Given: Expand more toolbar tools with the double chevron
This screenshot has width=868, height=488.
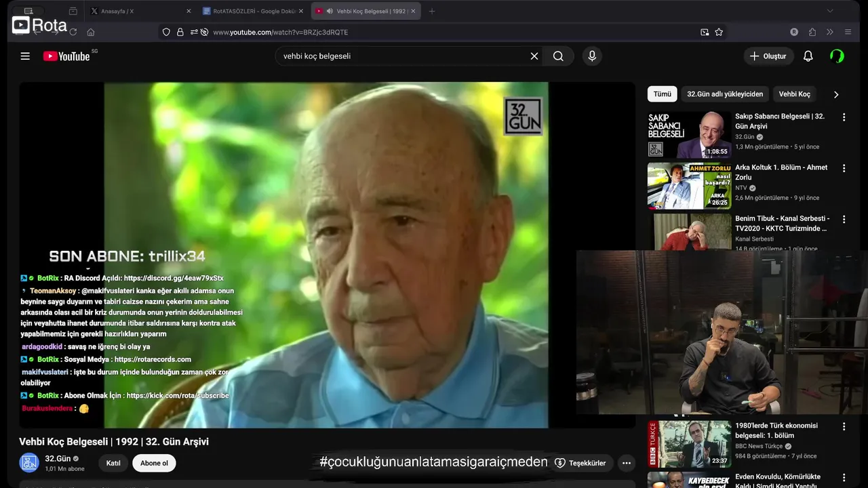Looking at the screenshot, I should pyautogui.click(x=829, y=32).
